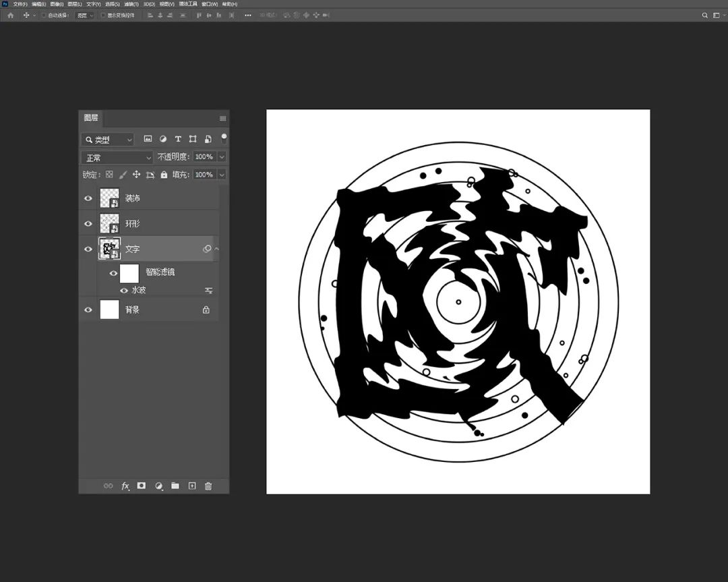Viewport: 728px width, 582px height.
Task: Collapse the 文字 layer smart filters
Action: coord(217,249)
